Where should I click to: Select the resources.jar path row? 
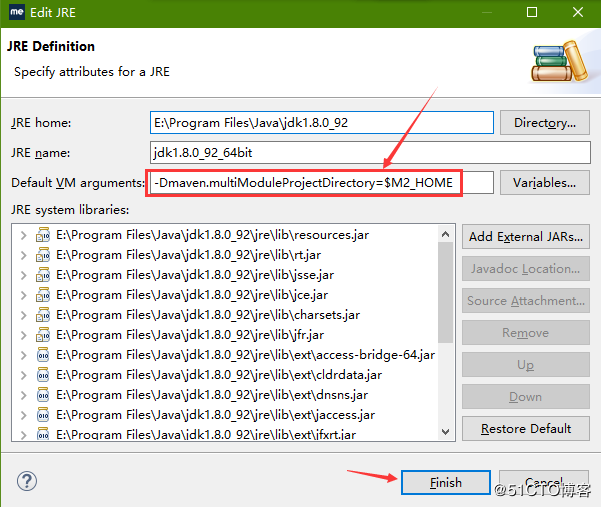[212, 235]
